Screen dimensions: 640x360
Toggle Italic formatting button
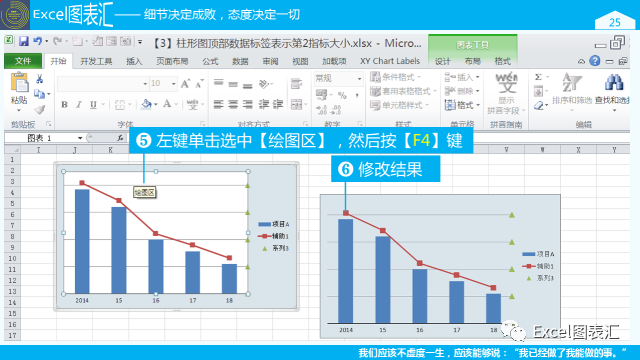[x=79, y=104]
